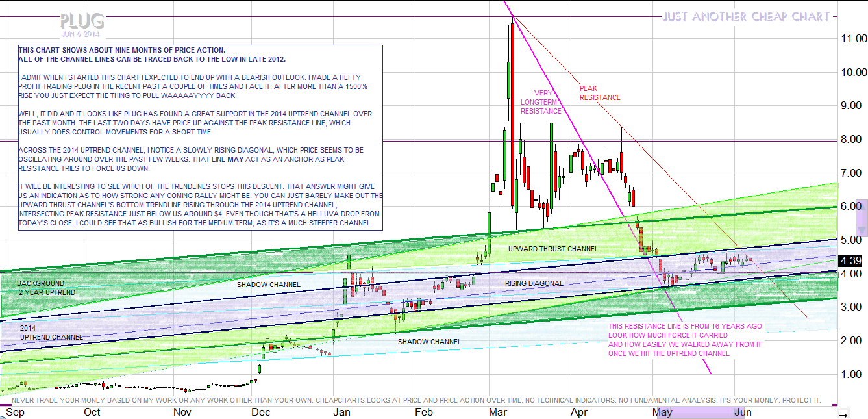Click the Just Another Cheap Chart watermark
868x419 pixels.
pos(745,17)
